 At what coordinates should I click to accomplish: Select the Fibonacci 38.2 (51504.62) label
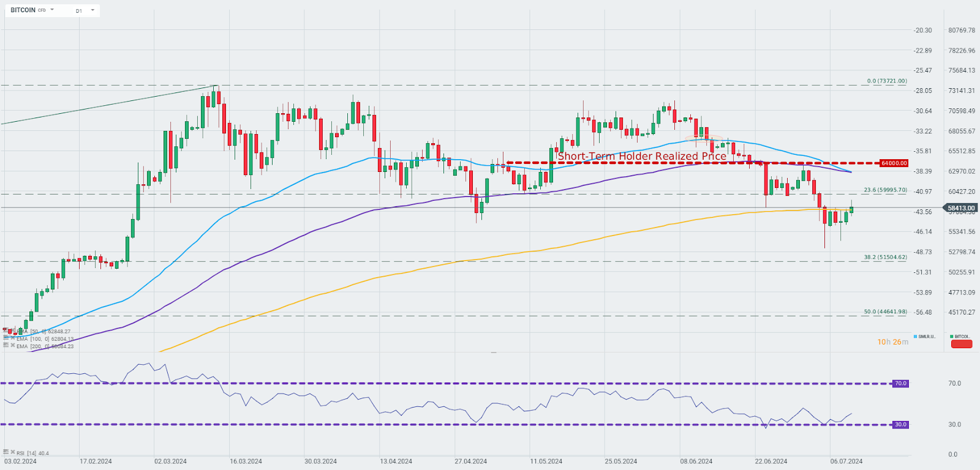[885, 257]
